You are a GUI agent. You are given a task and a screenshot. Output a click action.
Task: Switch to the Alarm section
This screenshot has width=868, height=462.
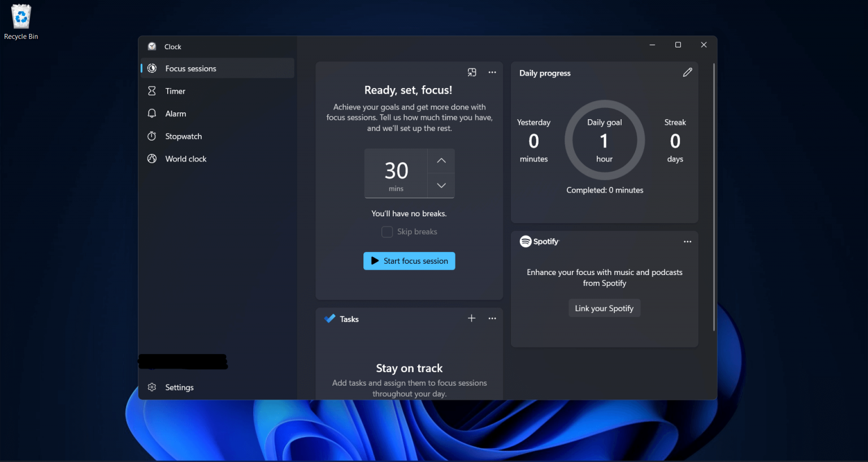175,113
